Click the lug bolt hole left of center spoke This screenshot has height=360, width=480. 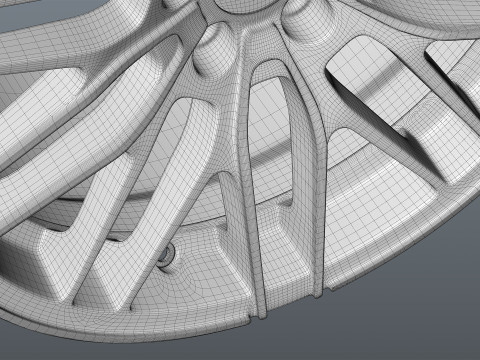(x=216, y=51)
